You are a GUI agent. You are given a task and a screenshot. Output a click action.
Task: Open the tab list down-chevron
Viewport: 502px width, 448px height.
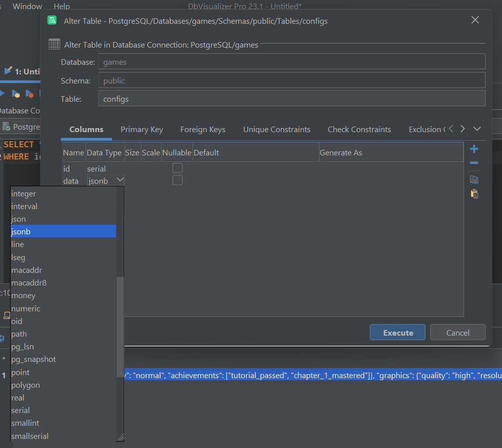[x=477, y=129]
